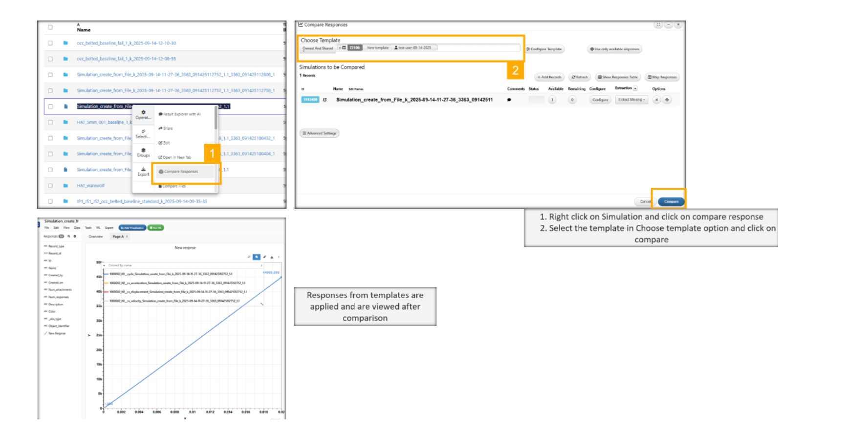The width and height of the screenshot is (868, 434).
Task: Click the Groups icon in the context menu sidebar
Action: point(143,152)
